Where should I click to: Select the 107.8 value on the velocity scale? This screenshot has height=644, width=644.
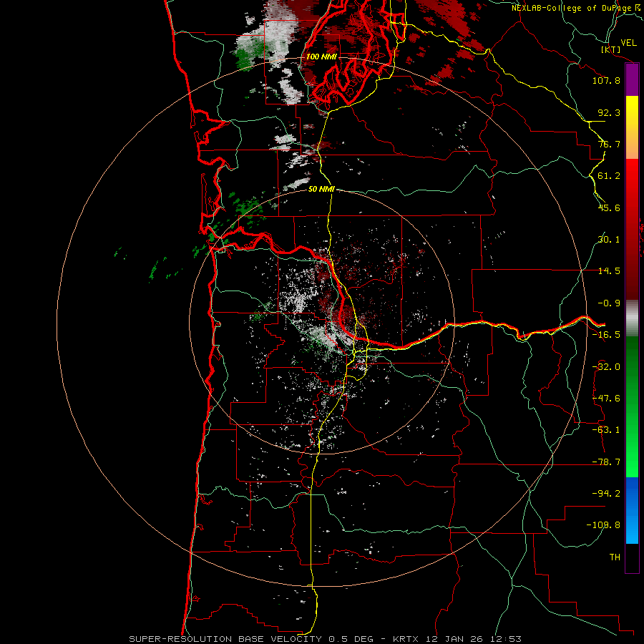pos(606,80)
